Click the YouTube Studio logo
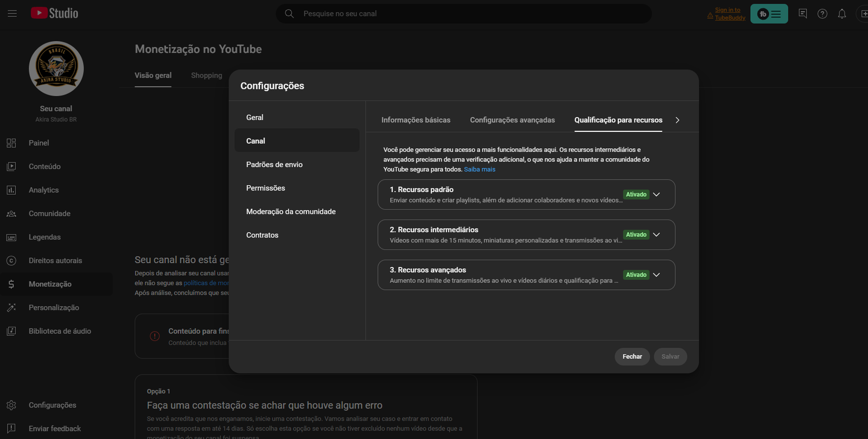 coord(54,14)
